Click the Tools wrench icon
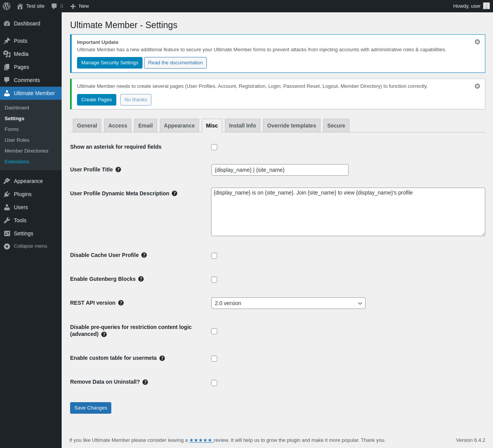493x448 pixels. (7, 220)
